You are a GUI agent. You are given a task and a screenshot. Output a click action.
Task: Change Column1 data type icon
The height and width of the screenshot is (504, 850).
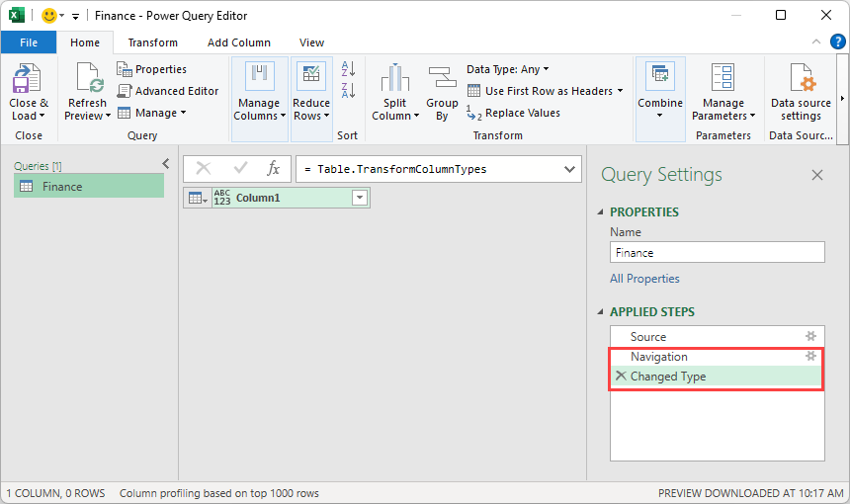(222, 198)
